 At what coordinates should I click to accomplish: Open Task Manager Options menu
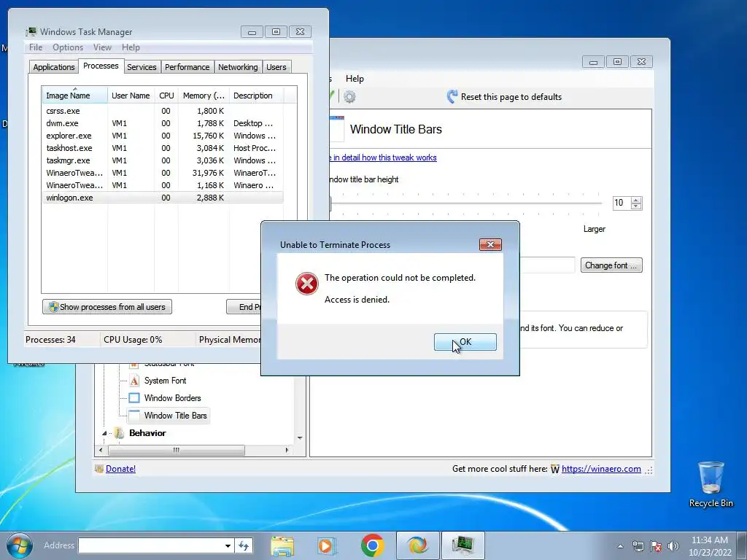point(68,47)
